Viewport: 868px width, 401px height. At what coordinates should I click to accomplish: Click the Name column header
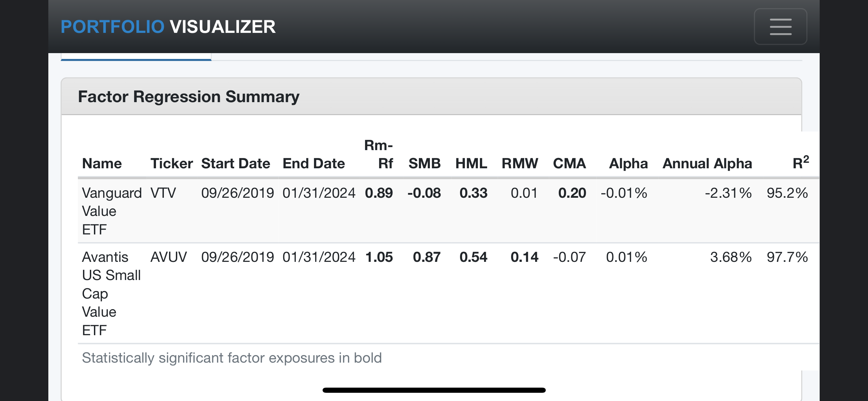coord(102,163)
